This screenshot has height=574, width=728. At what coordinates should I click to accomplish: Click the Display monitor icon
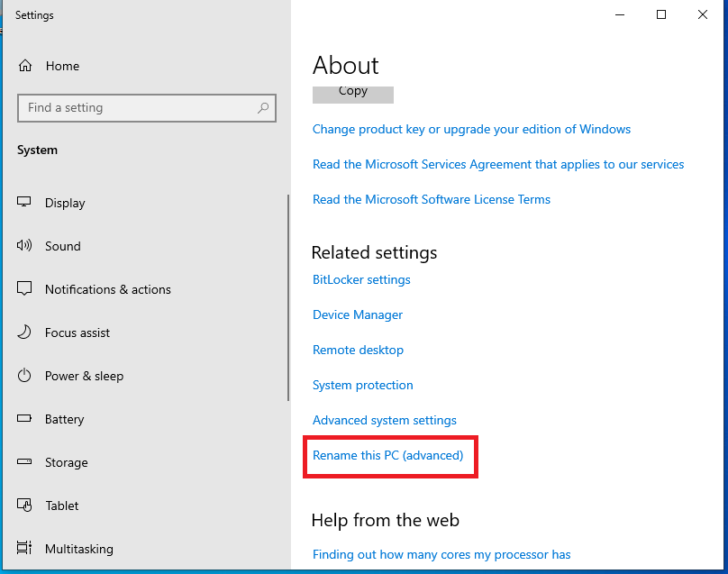pyautogui.click(x=25, y=203)
